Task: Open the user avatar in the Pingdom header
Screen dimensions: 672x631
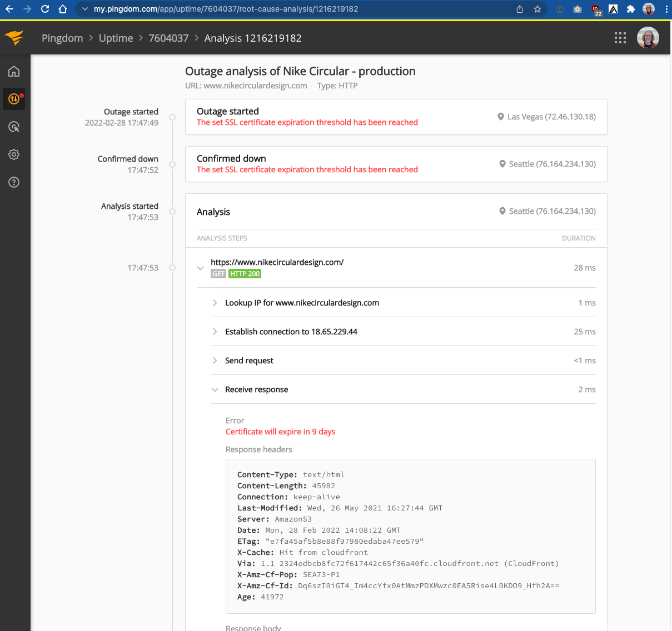Action: click(x=648, y=38)
